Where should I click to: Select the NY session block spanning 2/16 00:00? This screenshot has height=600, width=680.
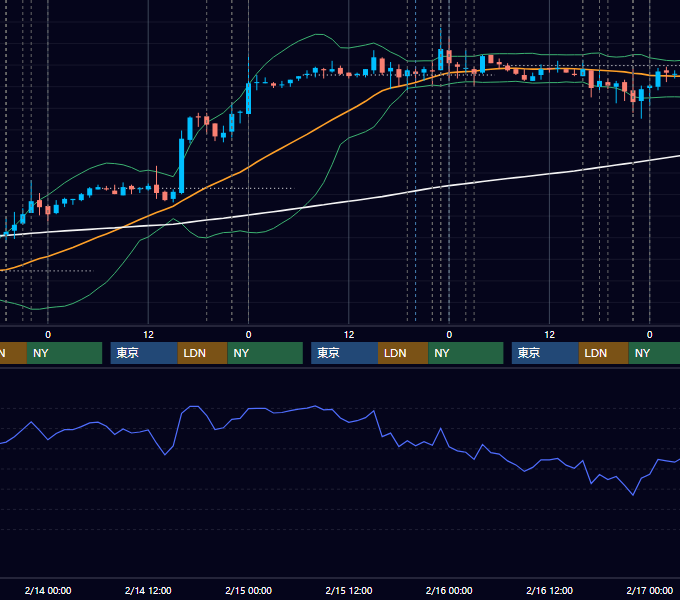coord(466,353)
